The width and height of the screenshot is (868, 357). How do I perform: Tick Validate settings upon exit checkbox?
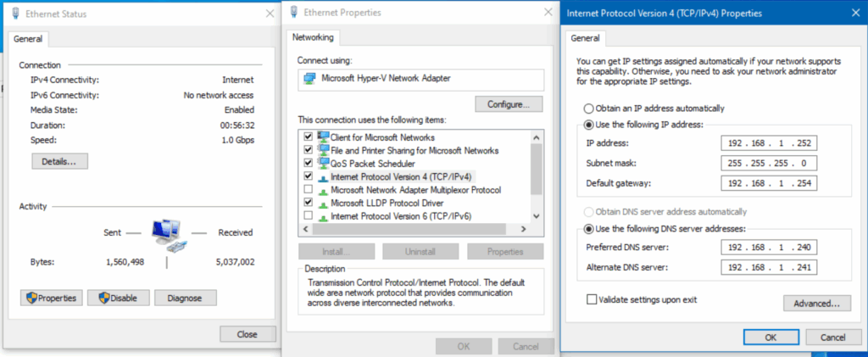592,299
